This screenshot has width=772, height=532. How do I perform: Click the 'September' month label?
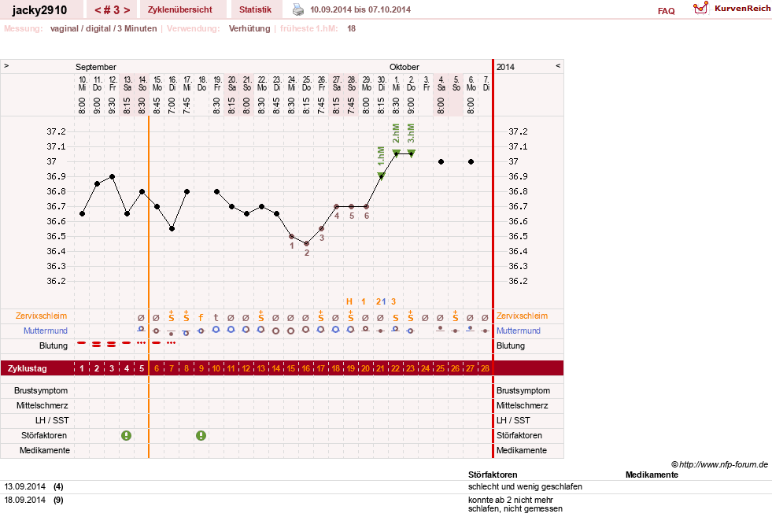[x=95, y=67]
